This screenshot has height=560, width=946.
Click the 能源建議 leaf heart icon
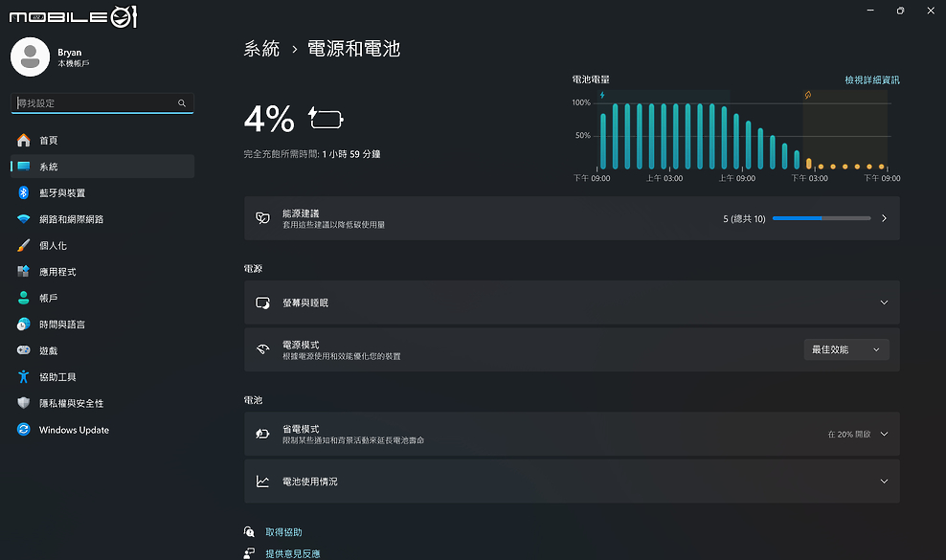262,218
